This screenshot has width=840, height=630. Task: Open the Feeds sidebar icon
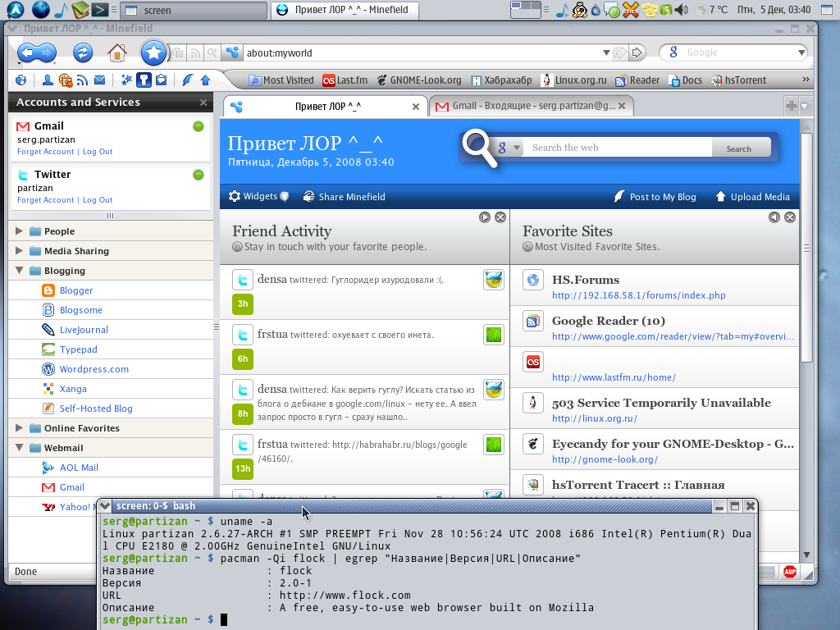click(82, 80)
